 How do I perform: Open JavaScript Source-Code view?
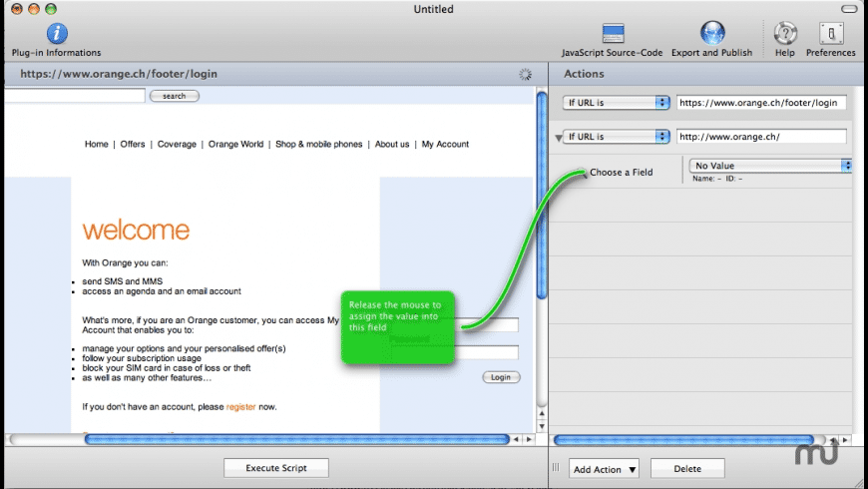coord(613,34)
